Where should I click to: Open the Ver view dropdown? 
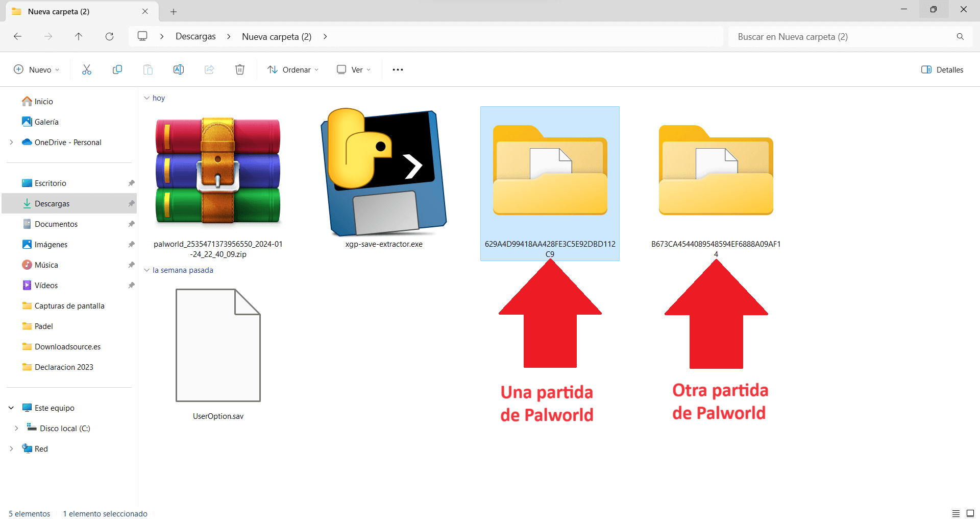click(x=354, y=69)
